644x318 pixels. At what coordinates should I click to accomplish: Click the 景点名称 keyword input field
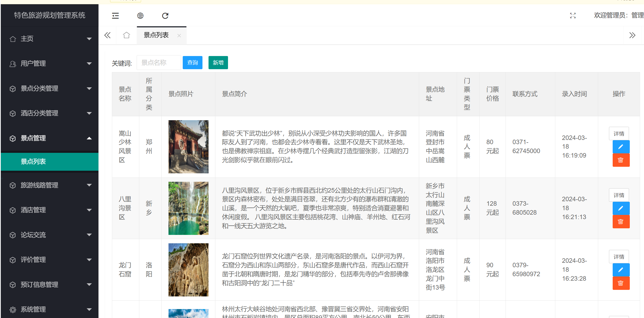159,62
